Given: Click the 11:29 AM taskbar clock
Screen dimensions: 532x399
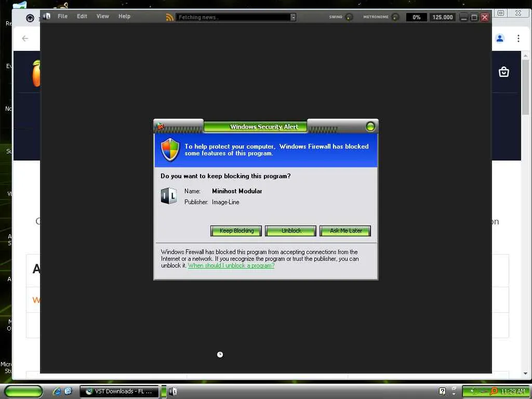Looking at the screenshot, I should [x=513, y=391].
